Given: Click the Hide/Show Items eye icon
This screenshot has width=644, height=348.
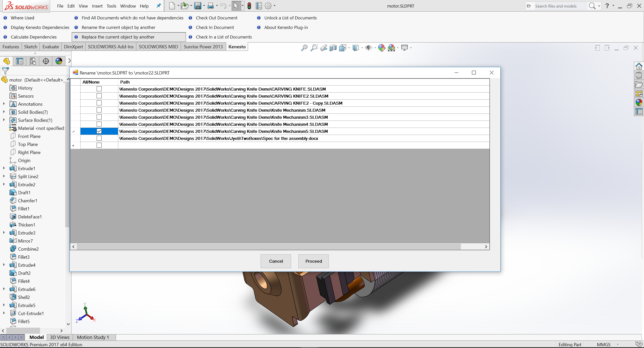Looking at the screenshot, I should click(369, 48).
